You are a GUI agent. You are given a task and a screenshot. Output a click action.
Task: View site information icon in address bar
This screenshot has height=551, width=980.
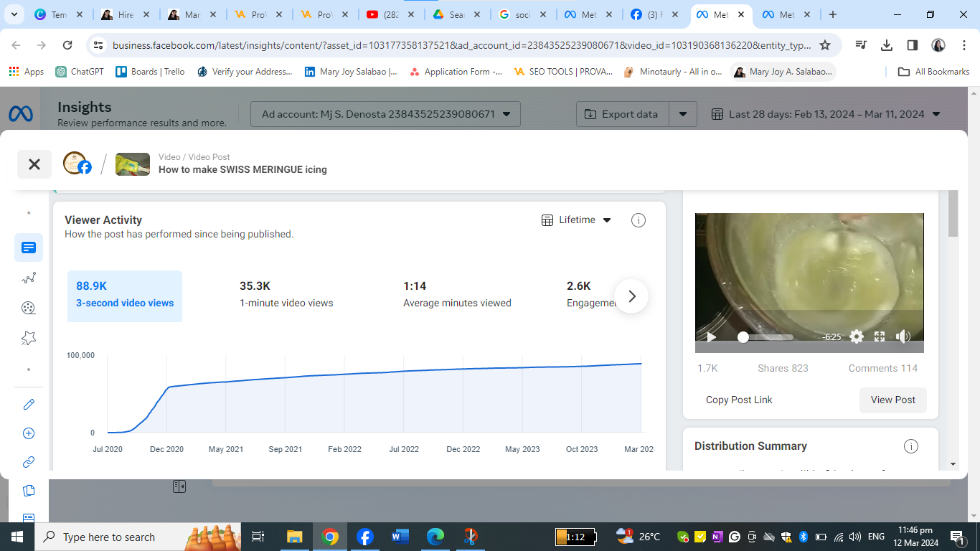(98, 45)
